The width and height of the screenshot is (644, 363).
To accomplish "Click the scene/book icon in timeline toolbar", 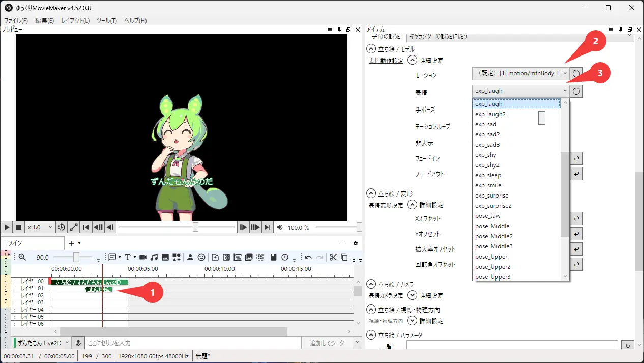I will pos(274,257).
